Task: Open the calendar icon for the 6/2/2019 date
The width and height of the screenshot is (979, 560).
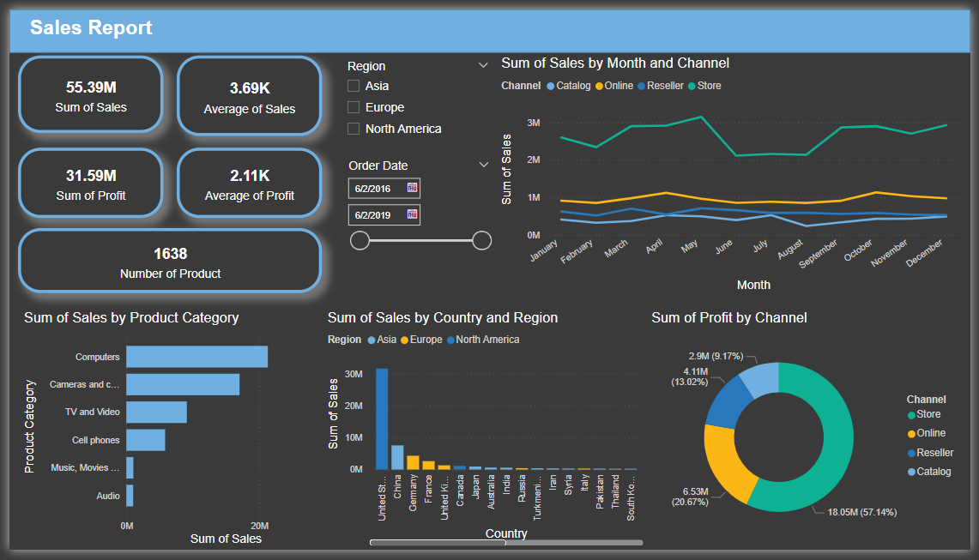Action: (413, 215)
